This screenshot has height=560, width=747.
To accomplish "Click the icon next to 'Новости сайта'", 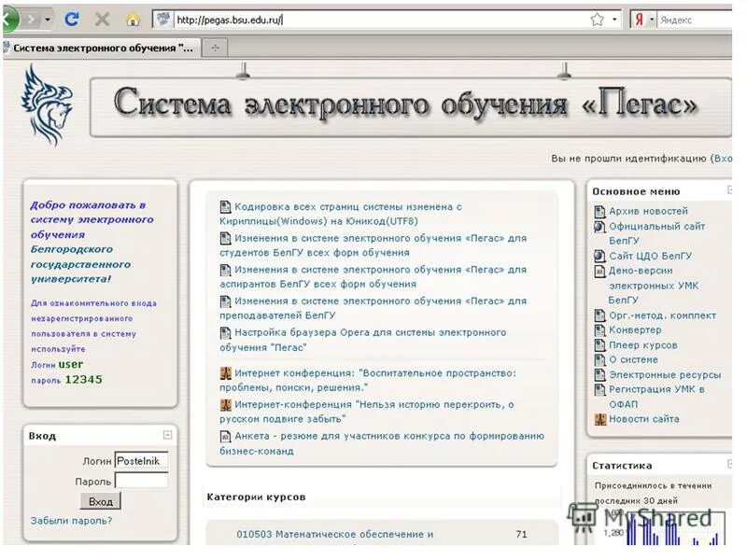I will point(599,419).
